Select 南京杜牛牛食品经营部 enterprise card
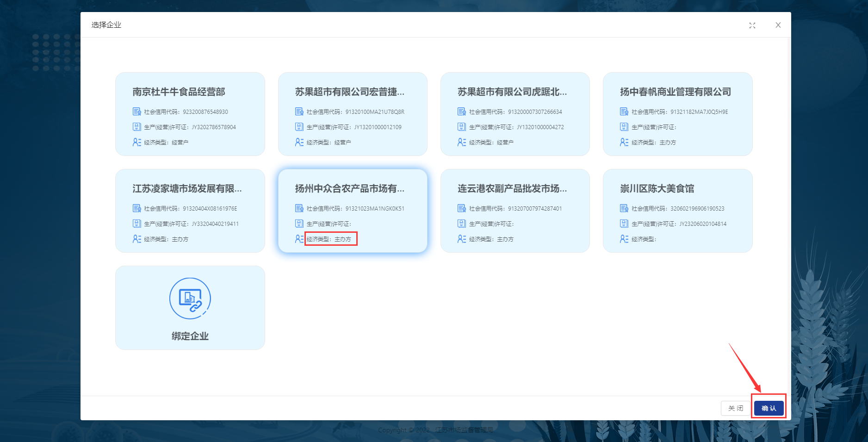868x442 pixels. point(190,114)
